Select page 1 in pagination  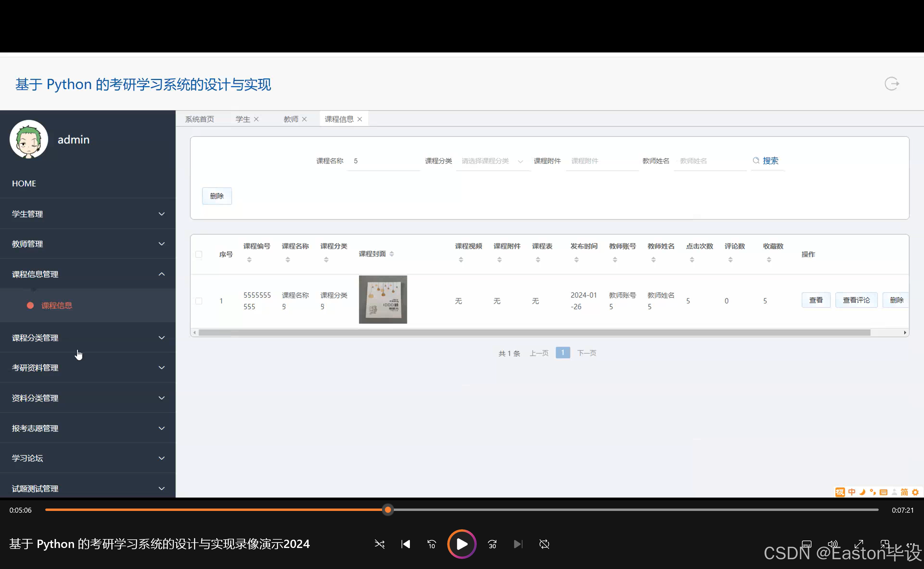point(563,353)
